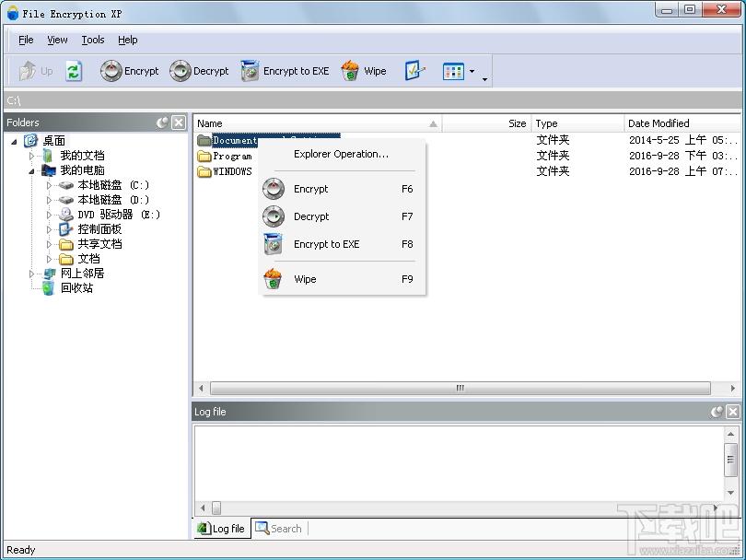Viewport: 746px width, 560px height.
Task: Click the Wipe toolbar button
Action: click(x=364, y=71)
